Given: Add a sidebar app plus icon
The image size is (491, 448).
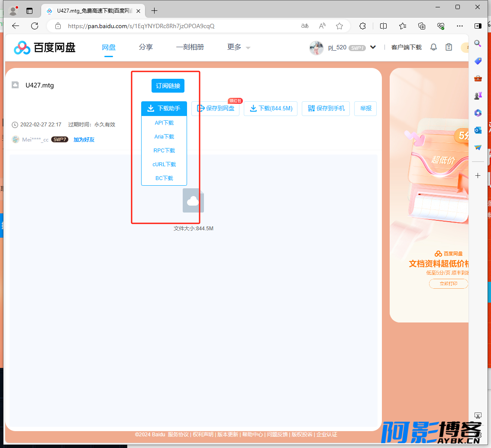Looking at the screenshot, I should pos(478,176).
